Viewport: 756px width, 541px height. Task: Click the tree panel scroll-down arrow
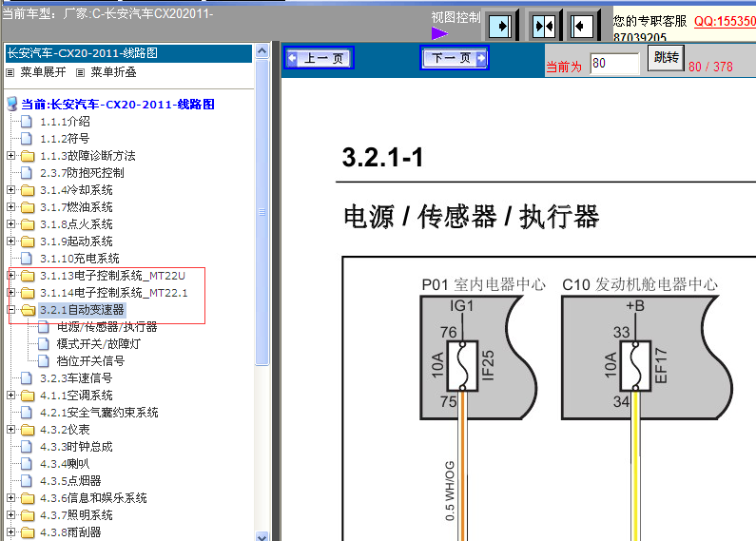tap(262, 536)
